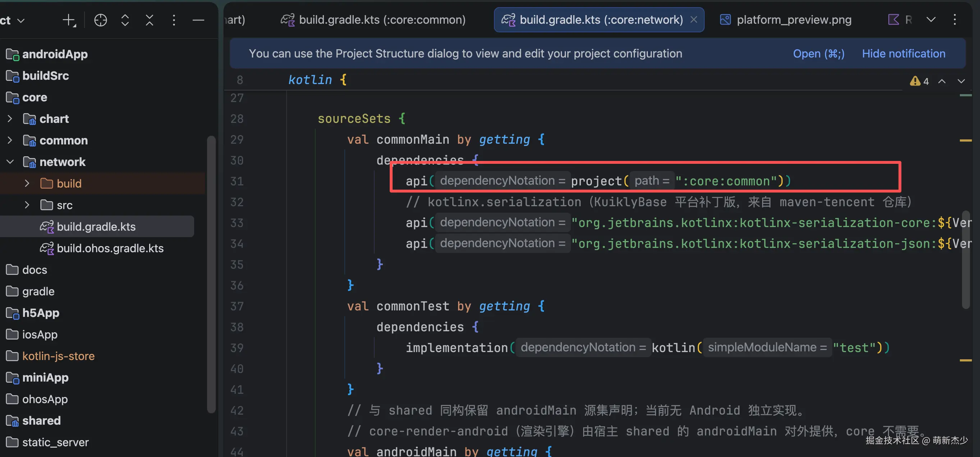Expand the src folder under network
Screen dimensions: 980x457
(27, 205)
